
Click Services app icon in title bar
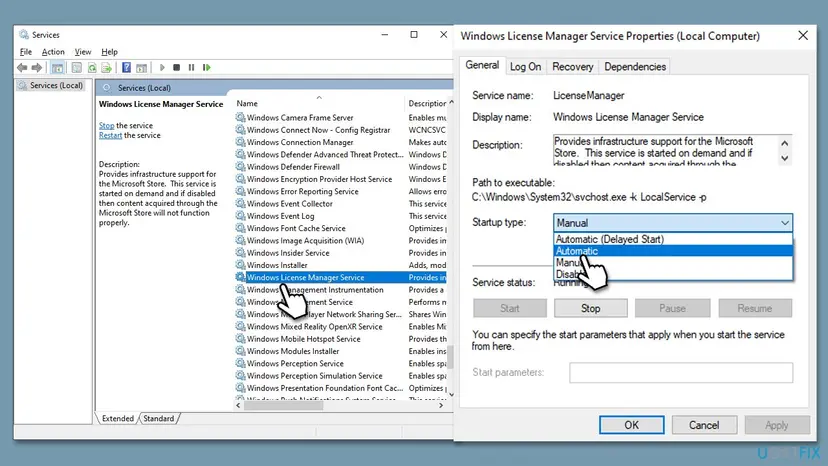pyautogui.click(x=24, y=35)
